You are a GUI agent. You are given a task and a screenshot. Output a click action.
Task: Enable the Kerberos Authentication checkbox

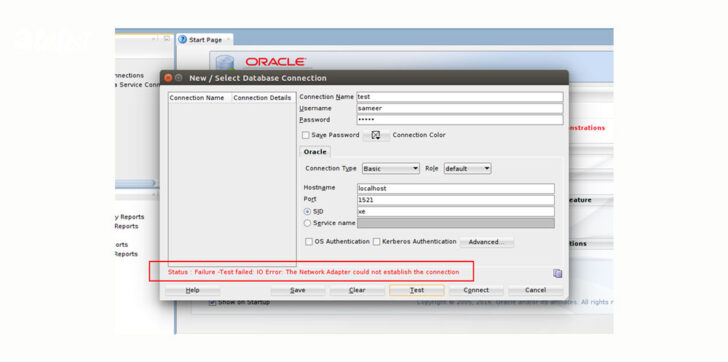click(377, 242)
